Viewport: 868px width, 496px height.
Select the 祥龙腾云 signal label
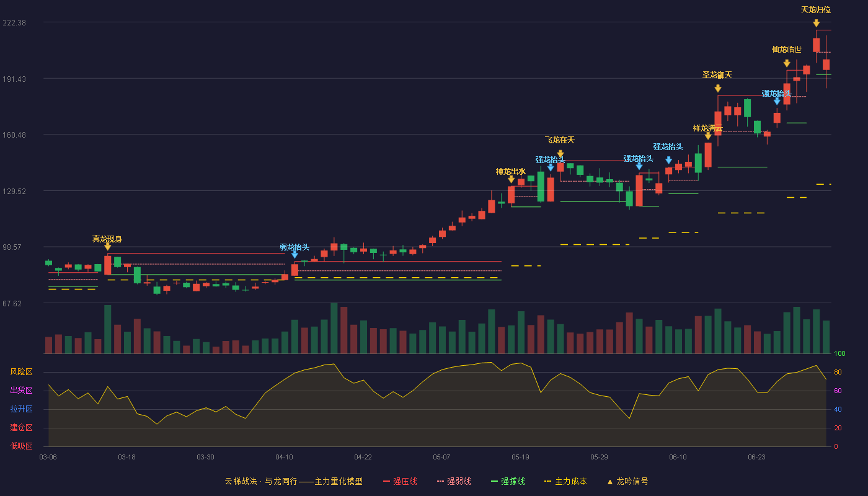coord(708,128)
